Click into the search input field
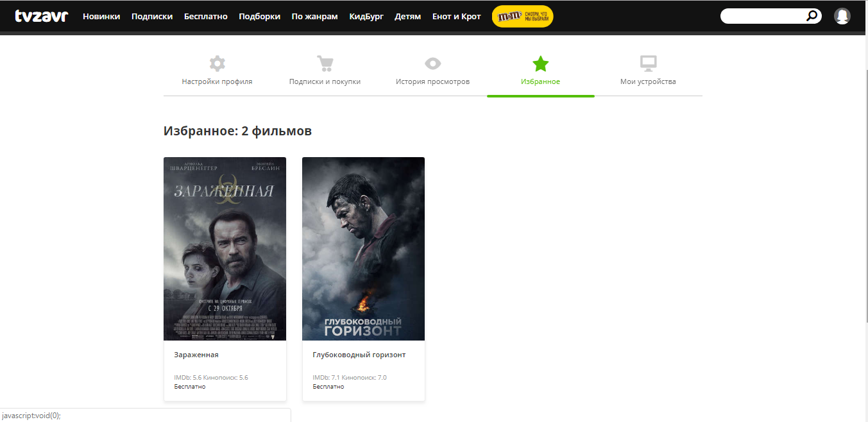 tap(763, 16)
